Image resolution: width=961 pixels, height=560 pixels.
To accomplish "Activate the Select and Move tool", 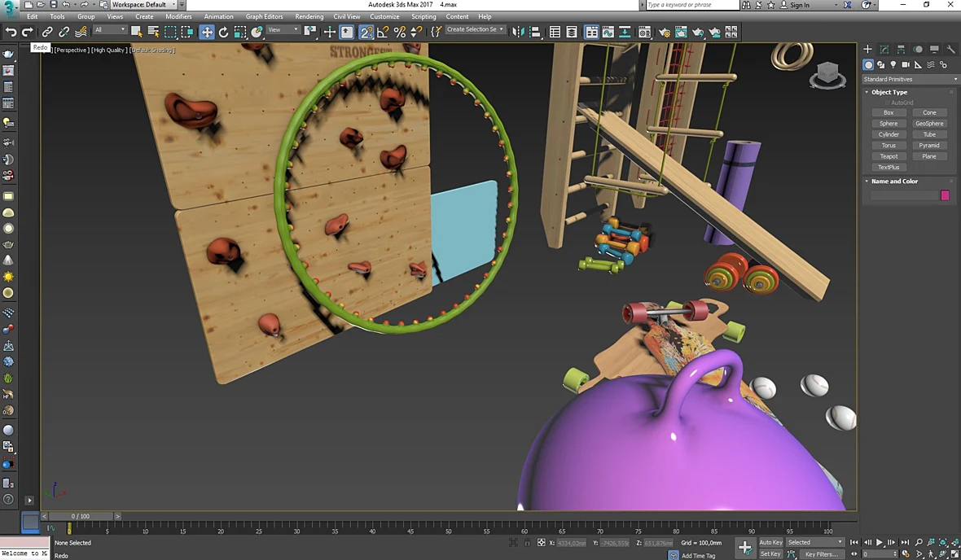I will (x=207, y=32).
